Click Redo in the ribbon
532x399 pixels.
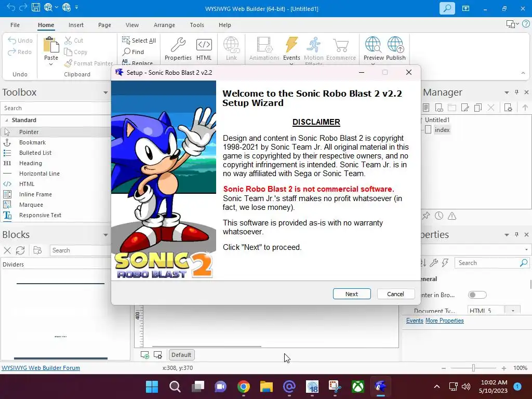[20, 52]
